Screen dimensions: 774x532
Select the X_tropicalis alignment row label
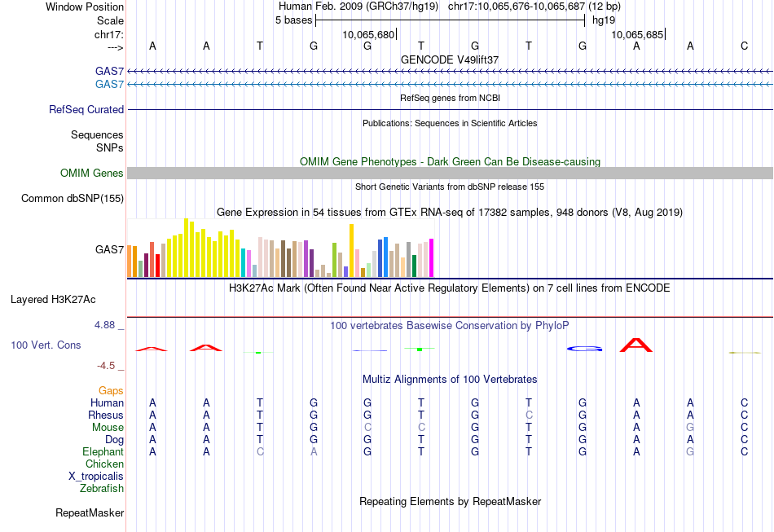click(x=96, y=477)
